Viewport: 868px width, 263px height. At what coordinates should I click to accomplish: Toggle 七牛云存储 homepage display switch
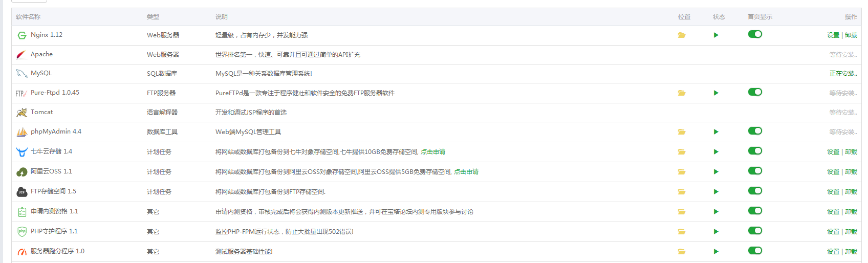755,151
